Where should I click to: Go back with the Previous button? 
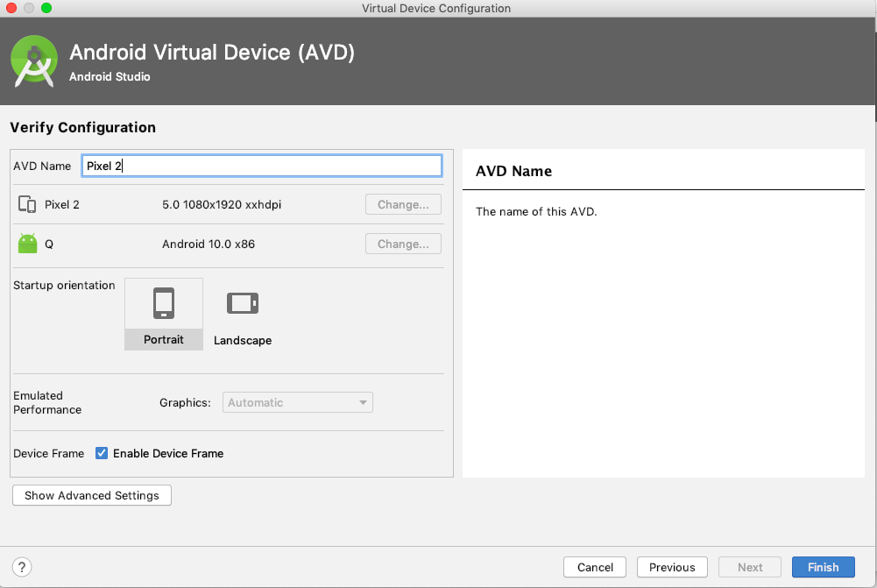672,567
